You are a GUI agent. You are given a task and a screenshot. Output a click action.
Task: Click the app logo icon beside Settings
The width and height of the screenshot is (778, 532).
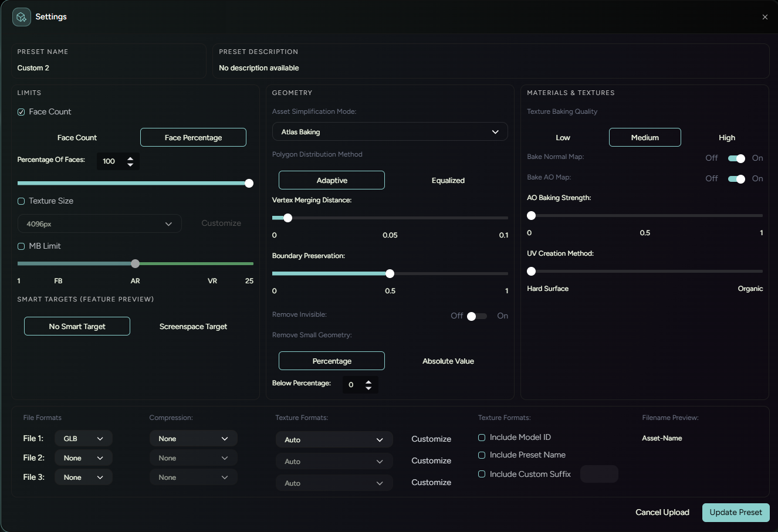(x=22, y=17)
